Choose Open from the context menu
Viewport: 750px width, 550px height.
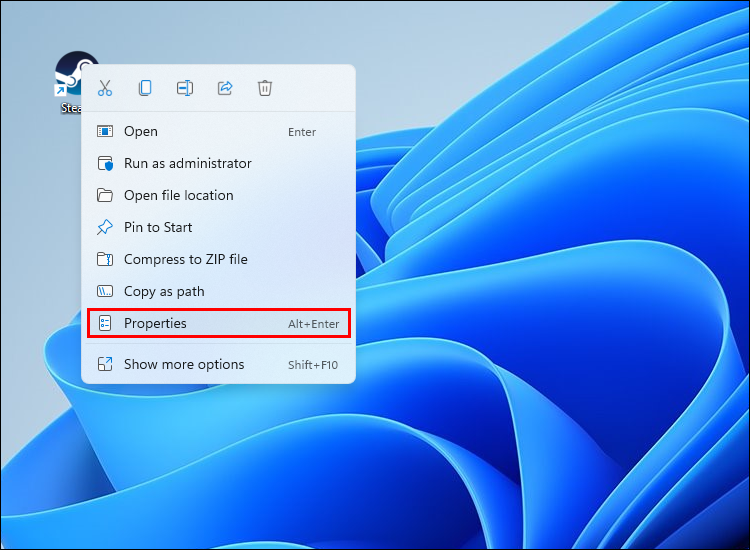pos(219,132)
